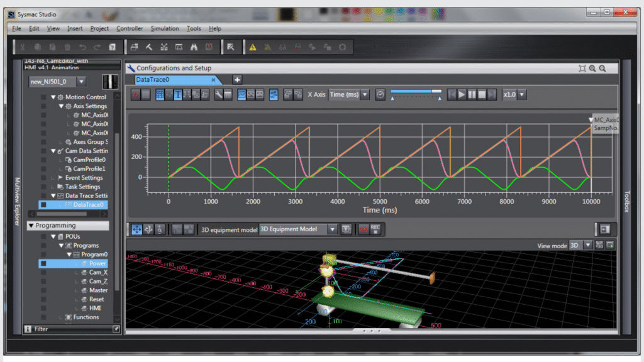Click the wrench settings icon in trace toolbar

coord(217,94)
